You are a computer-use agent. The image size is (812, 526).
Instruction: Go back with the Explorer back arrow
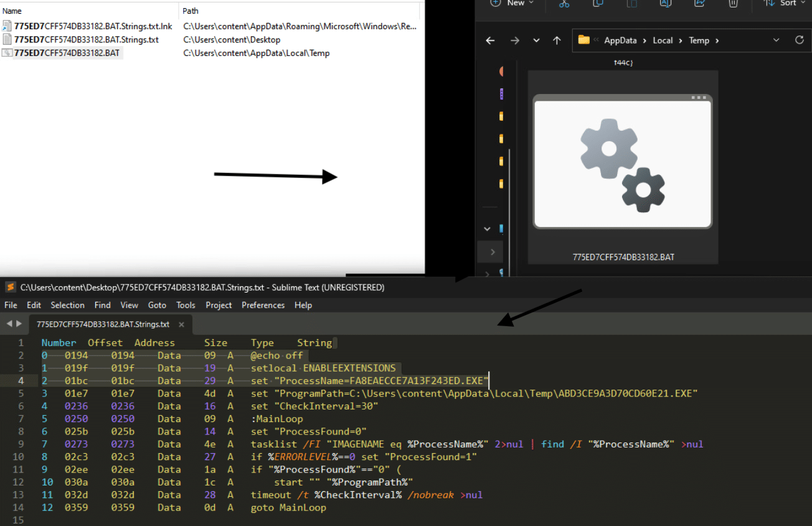pos(490,40)
